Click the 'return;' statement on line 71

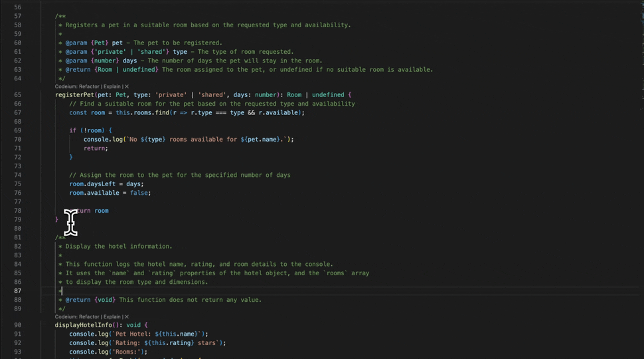click(96, 148)
